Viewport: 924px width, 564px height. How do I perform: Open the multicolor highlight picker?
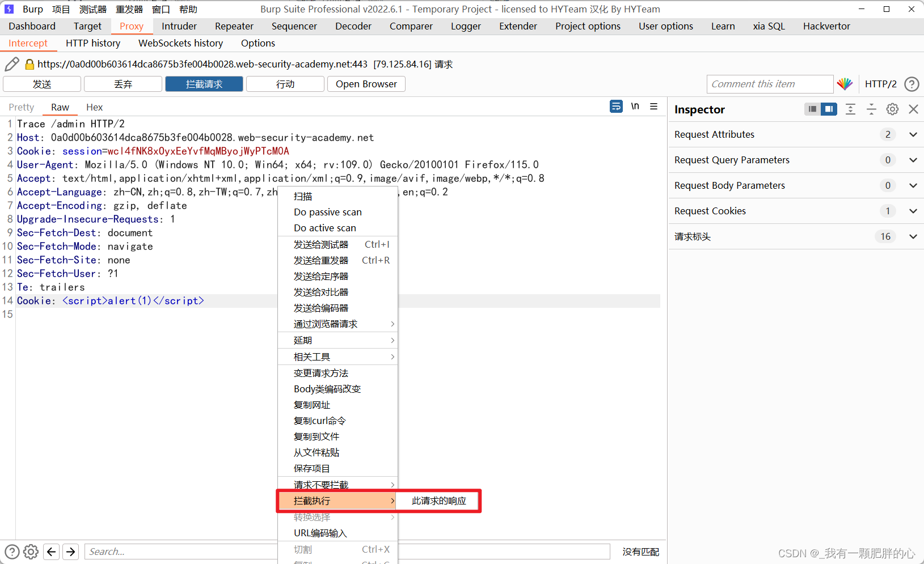845,84
